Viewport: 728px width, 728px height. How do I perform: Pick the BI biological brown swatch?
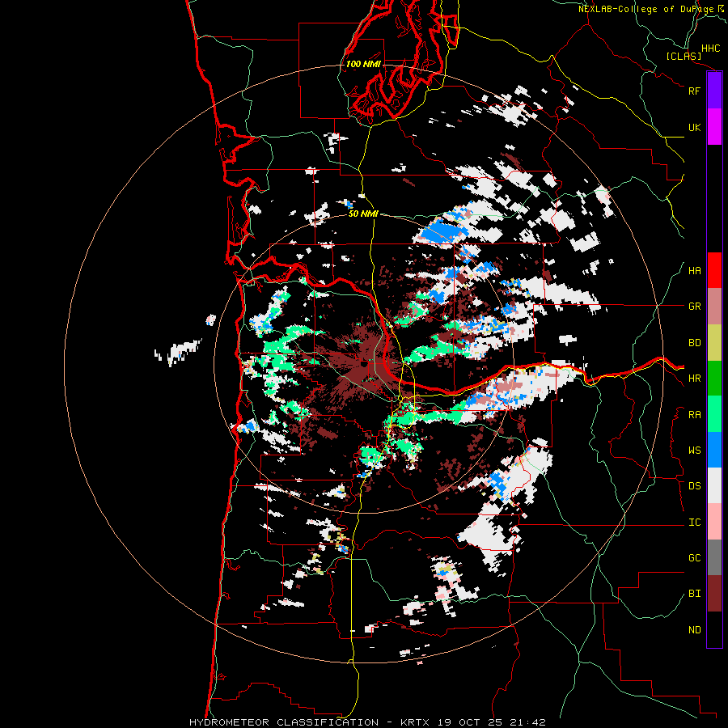pyautogui.click(x=714, y=594)
